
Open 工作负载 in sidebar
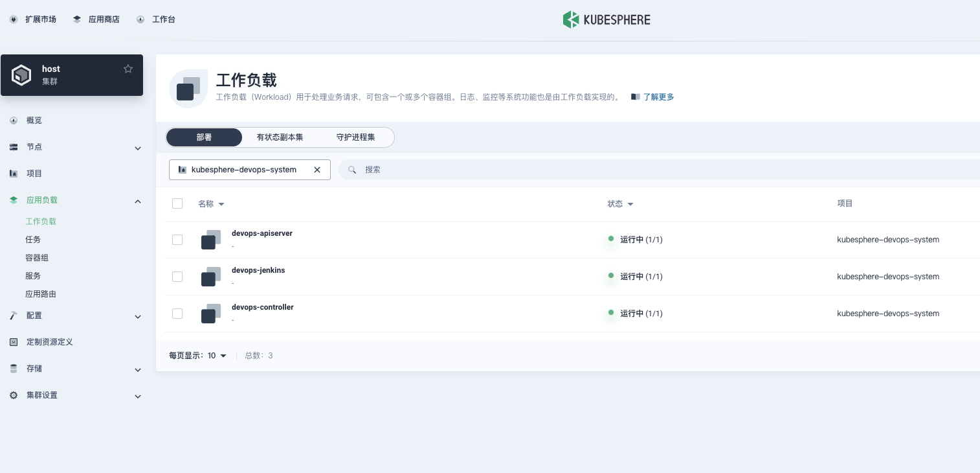point(41,222)
